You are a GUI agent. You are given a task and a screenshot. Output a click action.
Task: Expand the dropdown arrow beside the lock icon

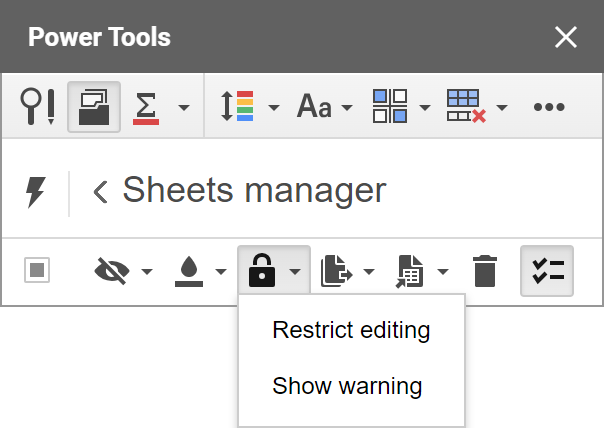295,272
